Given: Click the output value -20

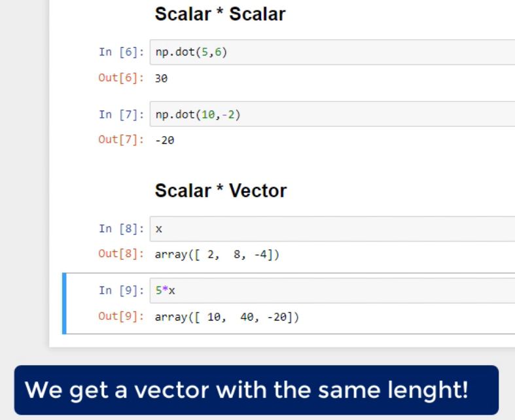Looking at the screenshot, I should 164,139.
